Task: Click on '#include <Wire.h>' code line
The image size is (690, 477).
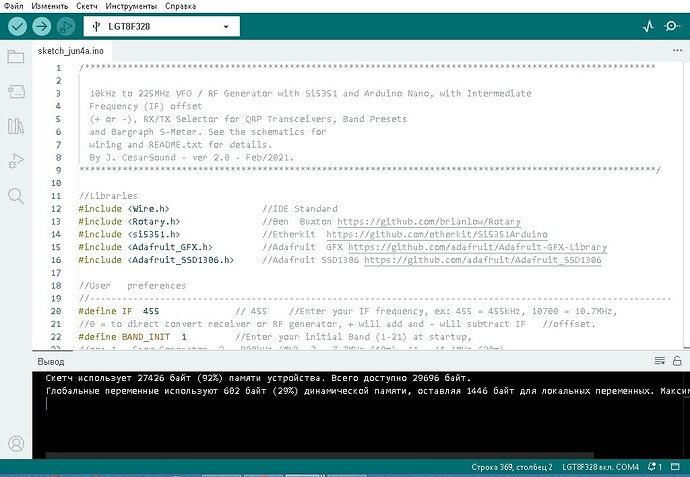Action: (x=124, y=209)
